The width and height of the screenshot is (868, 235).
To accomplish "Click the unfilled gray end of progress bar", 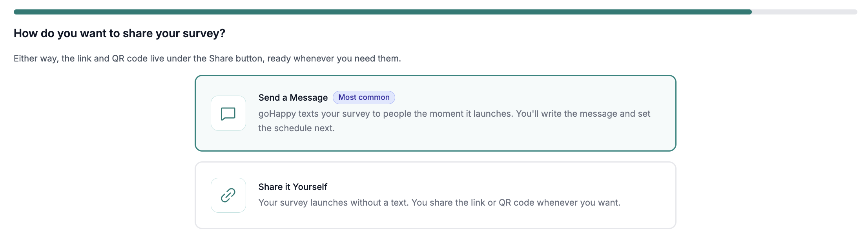I will point(804,12).
